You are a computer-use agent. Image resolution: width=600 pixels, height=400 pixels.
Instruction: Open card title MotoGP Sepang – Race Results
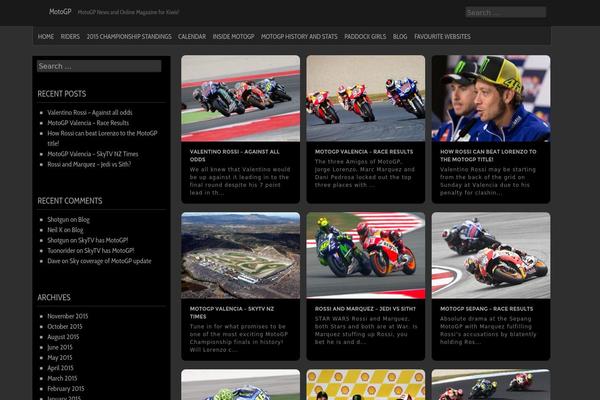coord(486,309)
